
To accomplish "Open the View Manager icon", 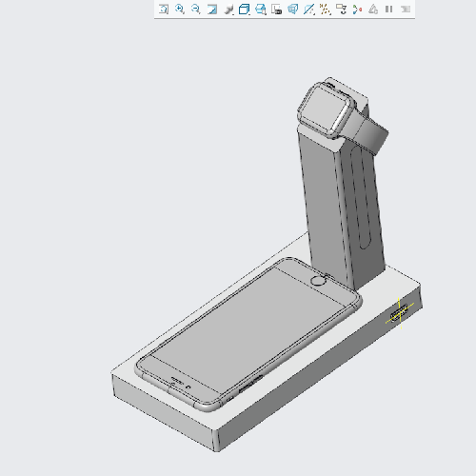I will tap(276, 10).
